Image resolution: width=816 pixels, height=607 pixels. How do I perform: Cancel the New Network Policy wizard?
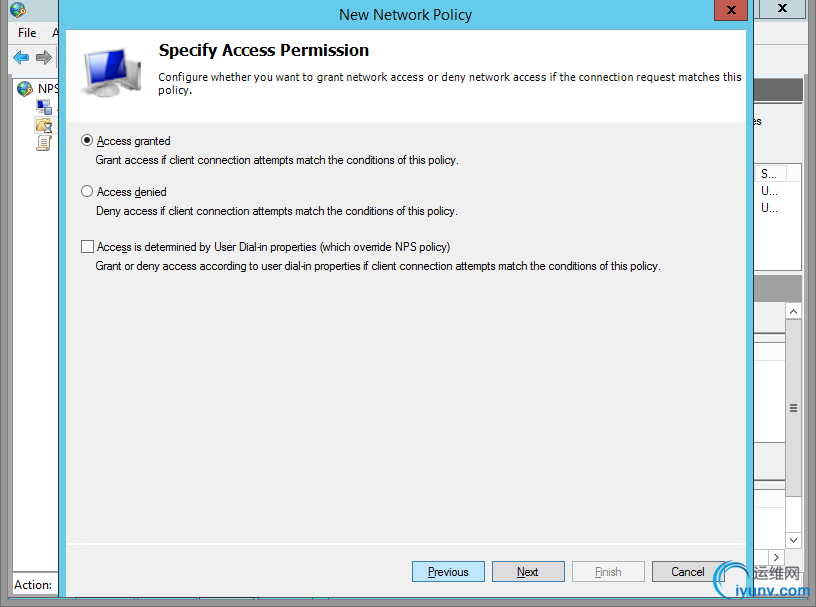point(687,572)
